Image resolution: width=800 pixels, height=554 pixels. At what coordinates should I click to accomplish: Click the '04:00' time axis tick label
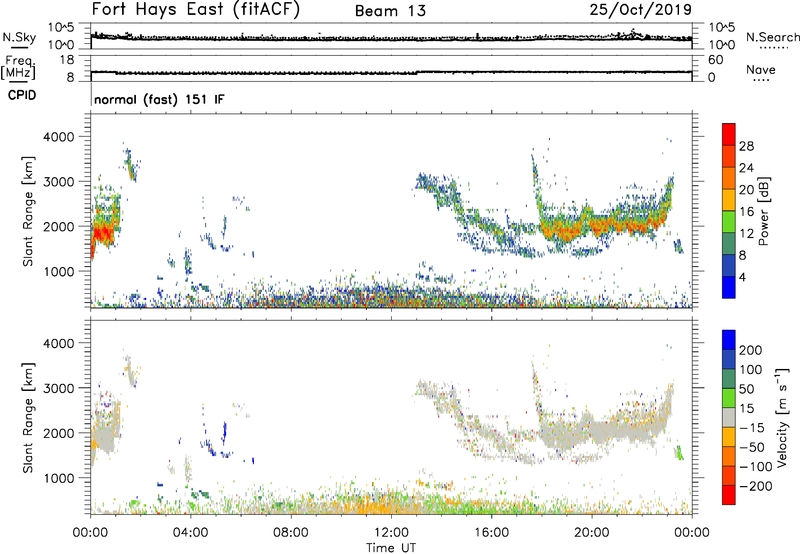[x=191, y=533]
